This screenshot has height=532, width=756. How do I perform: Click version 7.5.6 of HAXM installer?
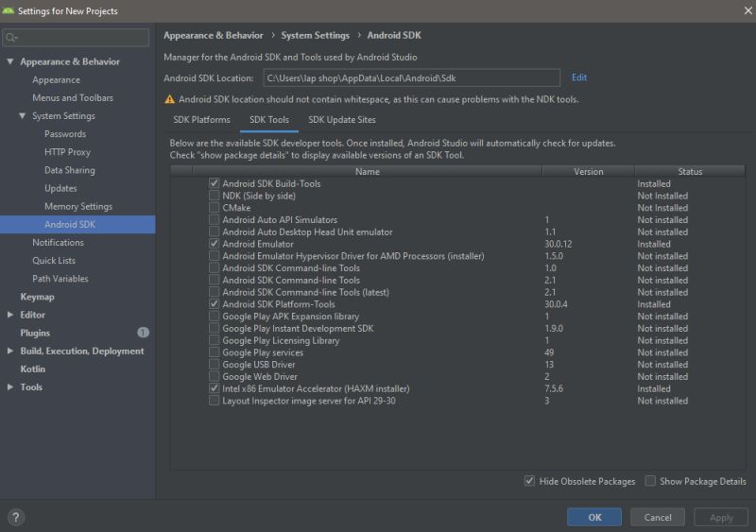click(554, 388)
